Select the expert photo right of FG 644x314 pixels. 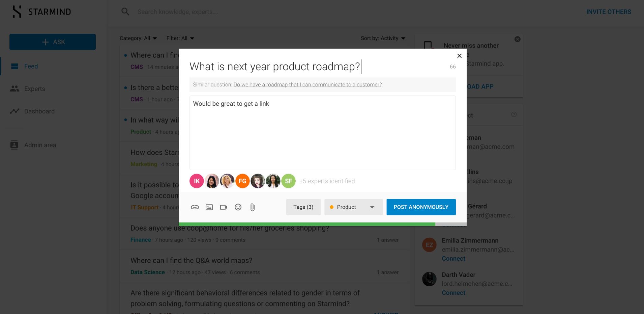point(258,181)
